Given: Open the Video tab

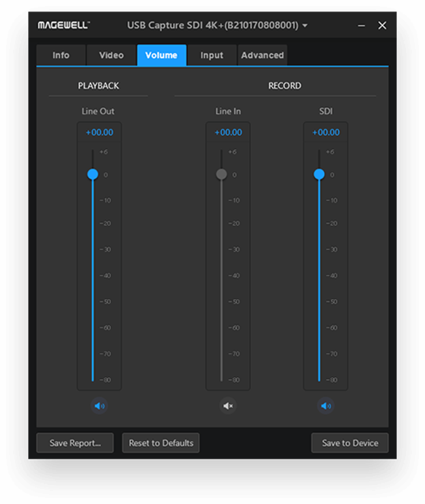Looking at the screenshot, I should (111, 55).
